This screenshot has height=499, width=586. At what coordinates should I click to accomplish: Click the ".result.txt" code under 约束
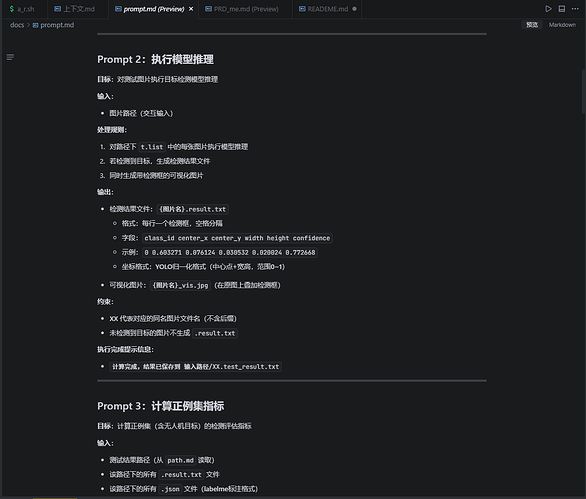coord(215,333)
